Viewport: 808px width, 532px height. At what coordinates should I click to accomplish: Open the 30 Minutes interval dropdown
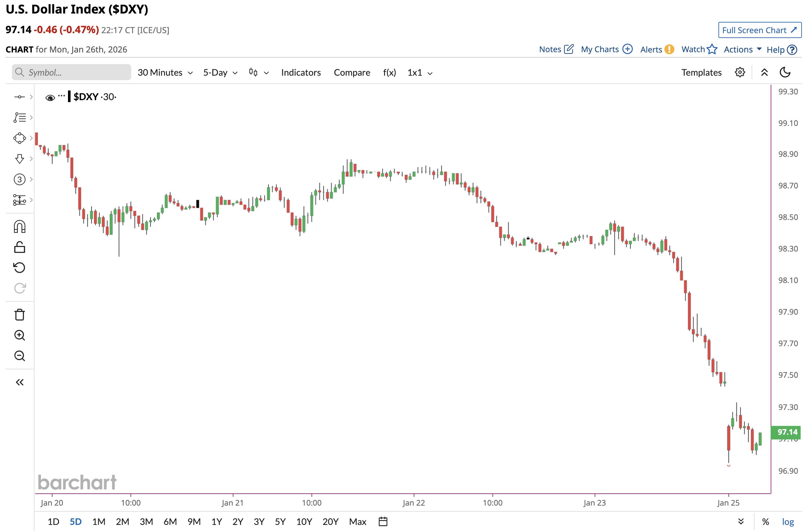[165, 72]
